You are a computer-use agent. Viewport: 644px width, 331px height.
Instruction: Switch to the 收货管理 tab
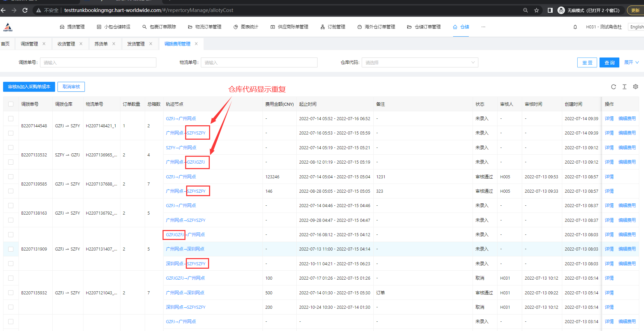click(x=66, y=44)
